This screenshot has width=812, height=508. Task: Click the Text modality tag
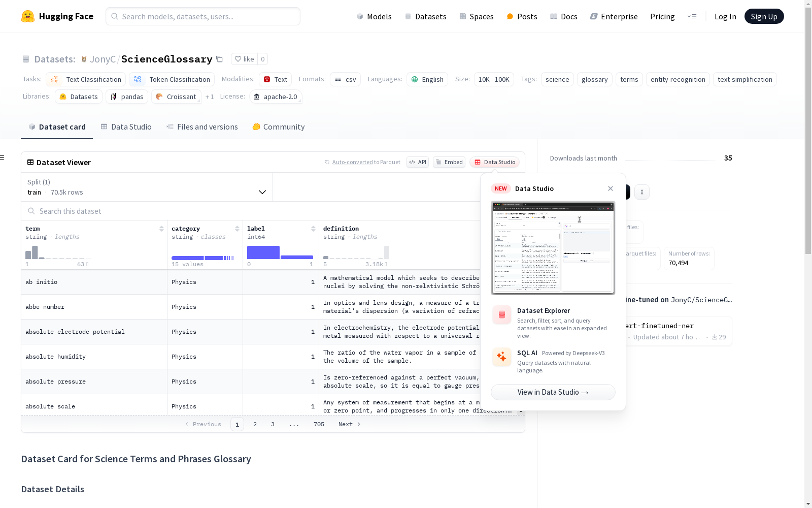point(276,79)
